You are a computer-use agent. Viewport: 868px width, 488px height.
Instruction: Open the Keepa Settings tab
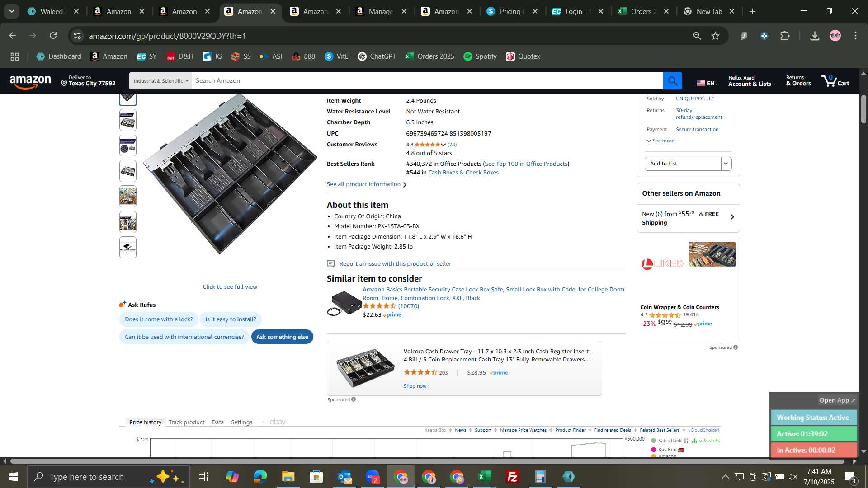tap(241, 422)
